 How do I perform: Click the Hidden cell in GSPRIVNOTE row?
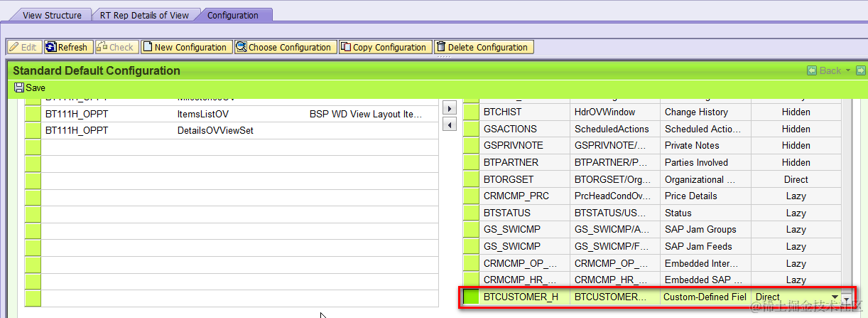tap(796, 145)
